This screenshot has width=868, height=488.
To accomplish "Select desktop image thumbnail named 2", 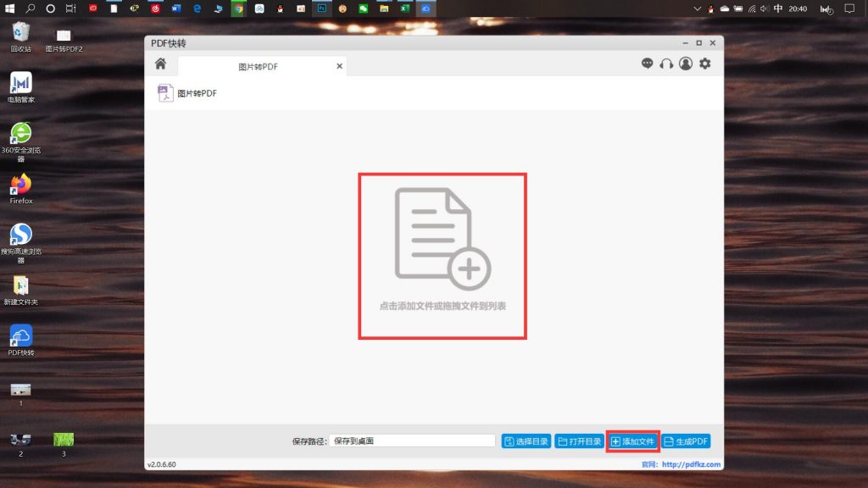I will click(x=20, y=444).
